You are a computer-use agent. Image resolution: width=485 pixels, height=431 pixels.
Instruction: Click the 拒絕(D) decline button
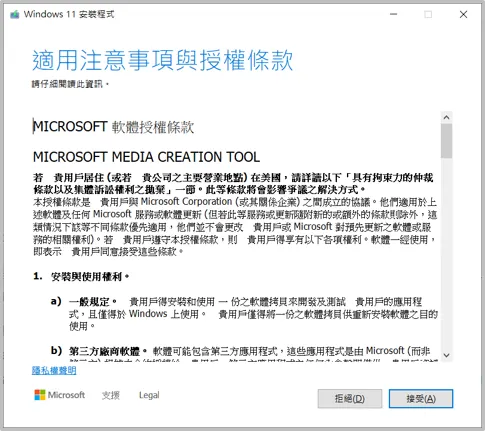pos(350,398)
